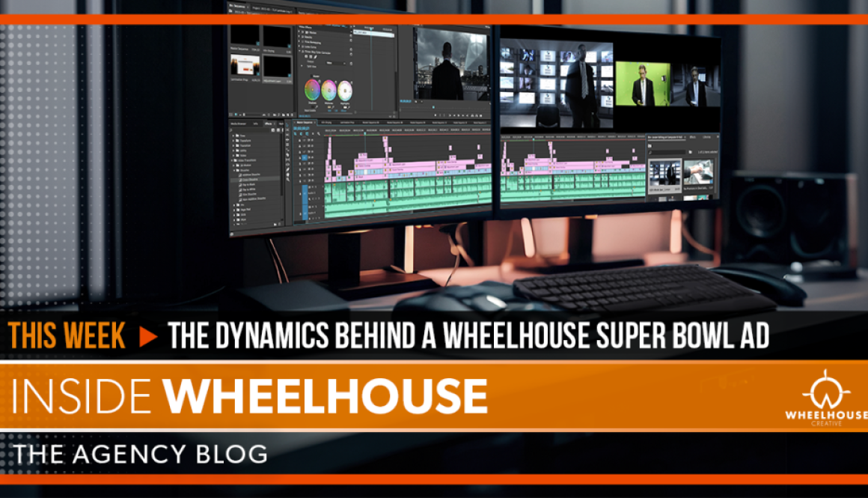Switch to the Effects tab in left panel

coord(268,122)
